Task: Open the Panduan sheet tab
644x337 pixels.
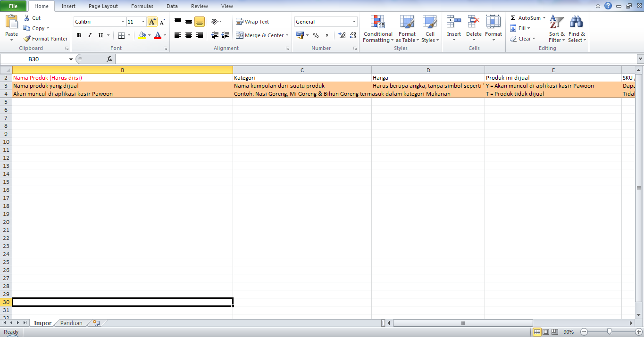Action: pyautogui.click(x=71, y=323)
